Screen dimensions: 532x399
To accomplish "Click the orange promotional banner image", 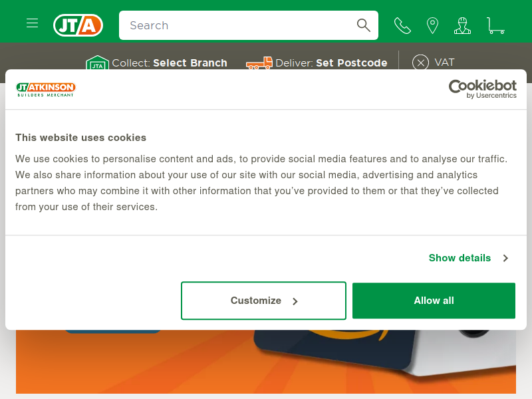I will [x=265, y=361].
